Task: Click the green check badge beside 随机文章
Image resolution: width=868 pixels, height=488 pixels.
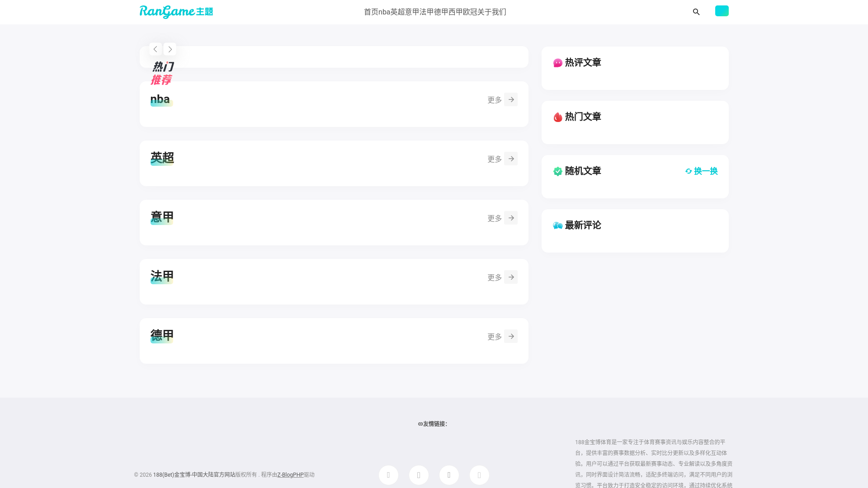Action: tap(558, 171)
